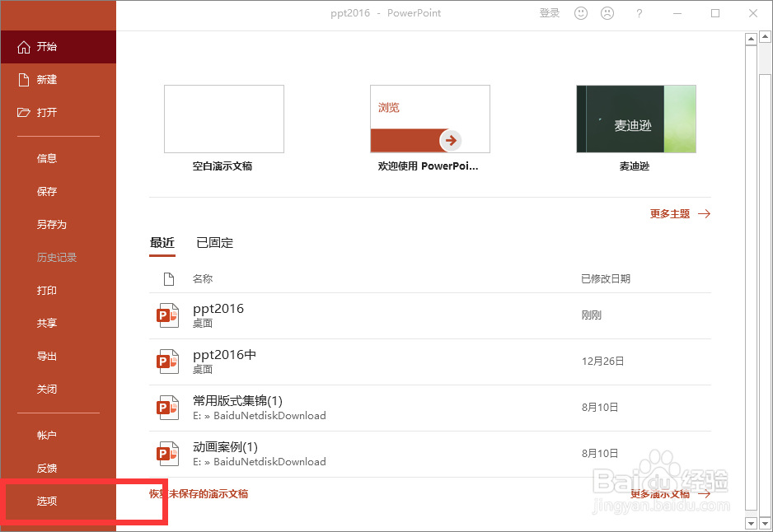Open the recent file ppt2016中
773x532 pixels.
[430, 362]
